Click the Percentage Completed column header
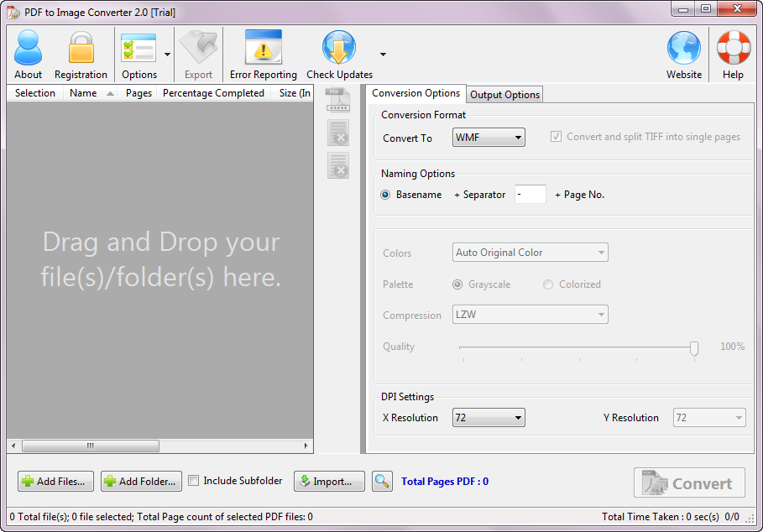 pos(213,93)
